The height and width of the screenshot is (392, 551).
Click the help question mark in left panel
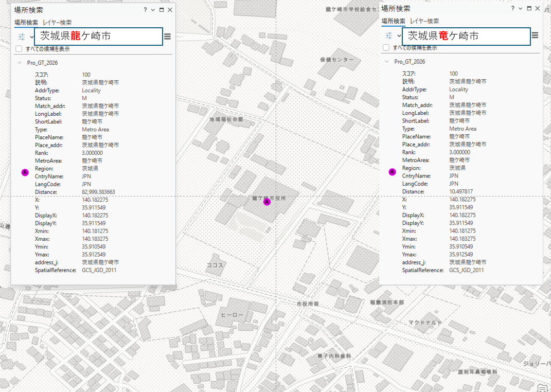click(x=145, y=10)
